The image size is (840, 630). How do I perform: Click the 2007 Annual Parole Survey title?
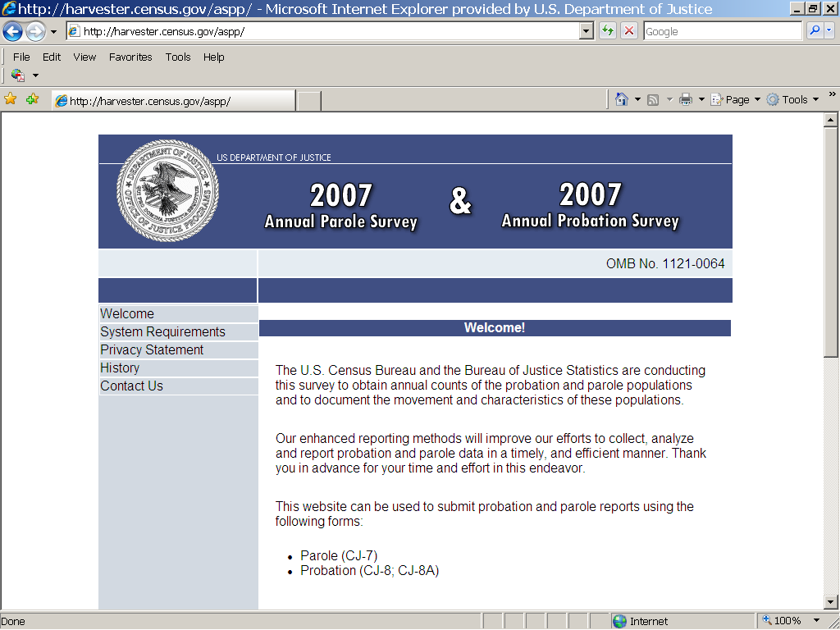click(340, 206)
